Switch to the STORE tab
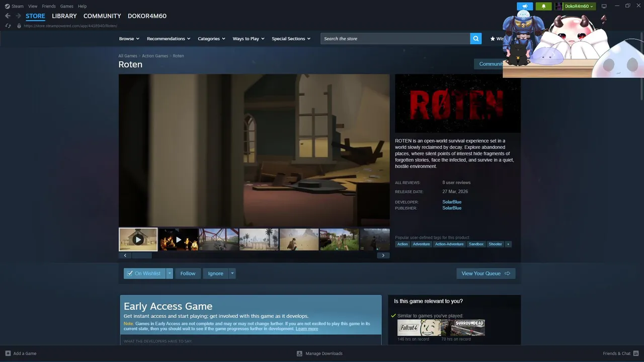The width and height of the screenshot is (644, 362). [35, 16]
